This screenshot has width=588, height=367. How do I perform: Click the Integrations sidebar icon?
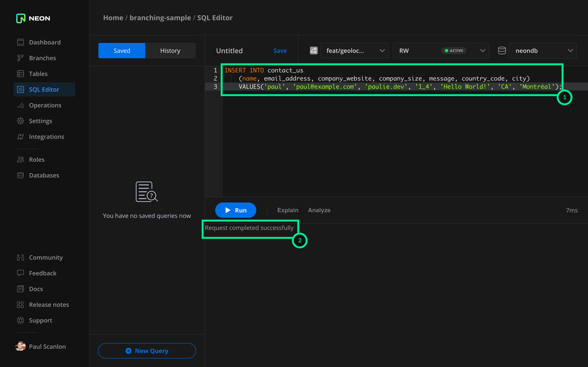click(20, 137)
